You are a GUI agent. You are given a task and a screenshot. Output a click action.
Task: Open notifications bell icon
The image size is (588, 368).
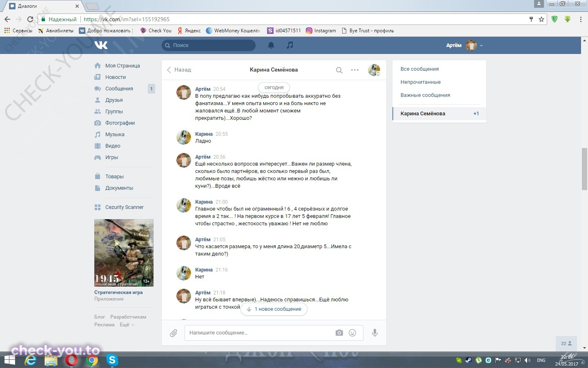pyautogui.click(x=271, y=45)
